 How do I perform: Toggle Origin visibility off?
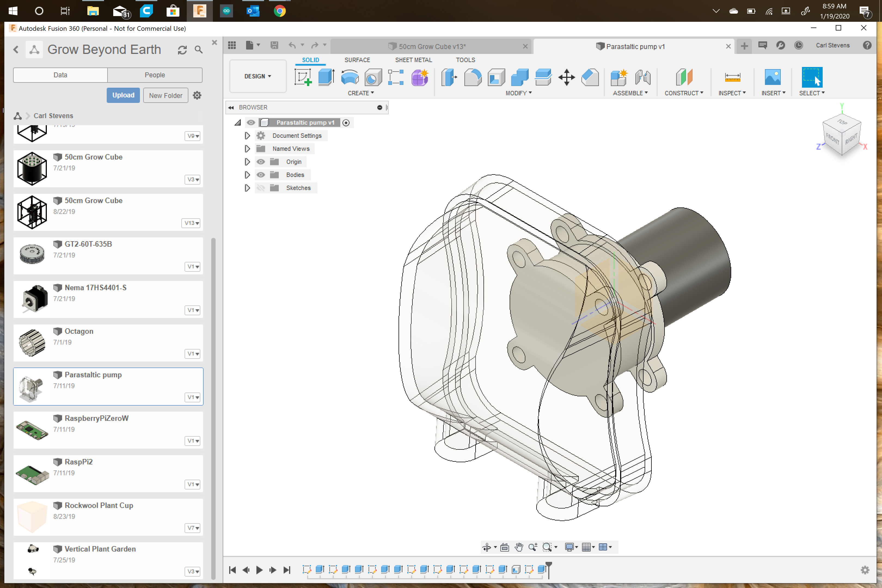tap(261, 162)
